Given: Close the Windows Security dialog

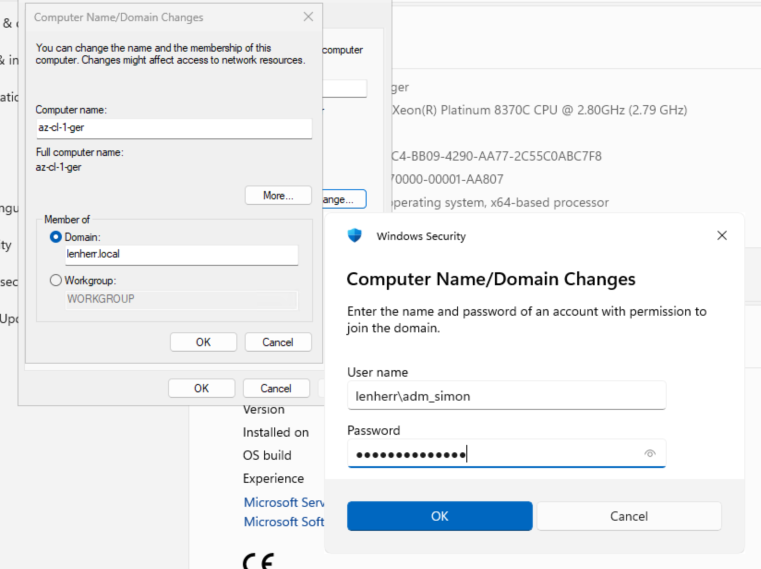Looking at the screenshot, I should [x=722, y=236].
